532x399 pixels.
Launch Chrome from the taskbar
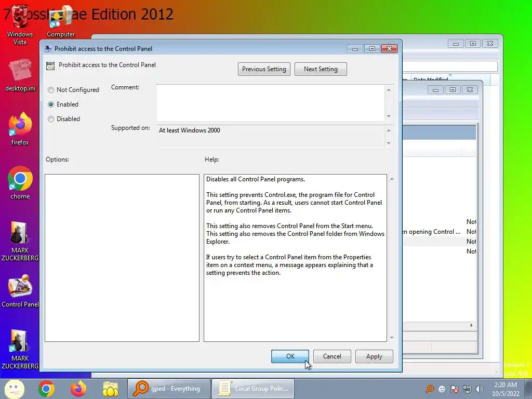point(46,389)
